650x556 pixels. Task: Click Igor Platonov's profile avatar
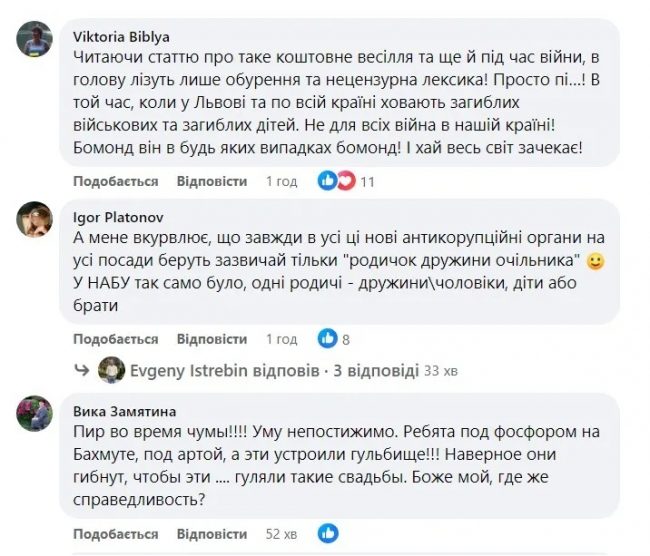pos(36,217)
